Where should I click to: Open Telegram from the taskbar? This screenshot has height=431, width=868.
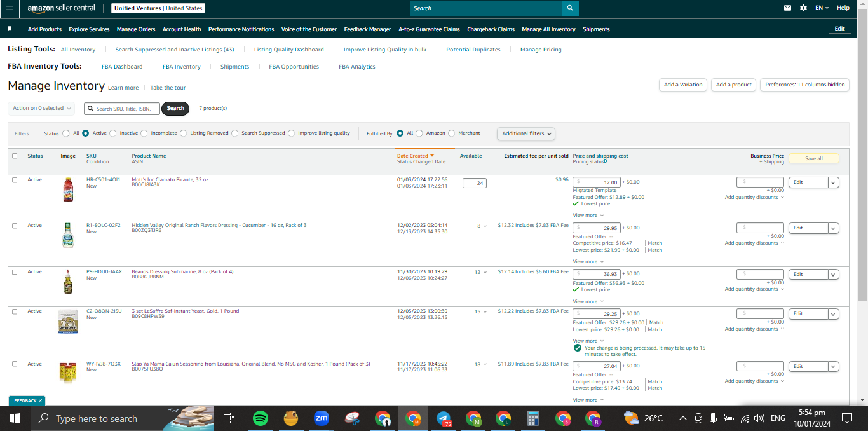coord(443,418)
